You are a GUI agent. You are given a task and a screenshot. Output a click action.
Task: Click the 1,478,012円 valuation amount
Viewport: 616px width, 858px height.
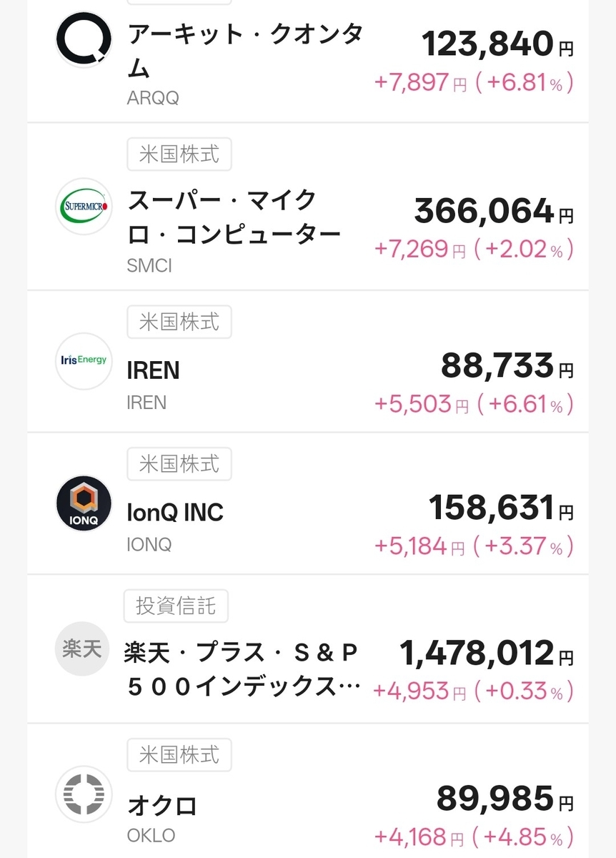[x=486, y=653]
